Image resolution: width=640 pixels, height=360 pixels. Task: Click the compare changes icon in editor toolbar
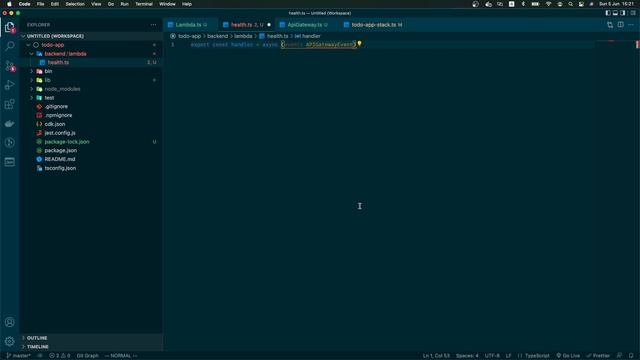(x=610, y=25)
